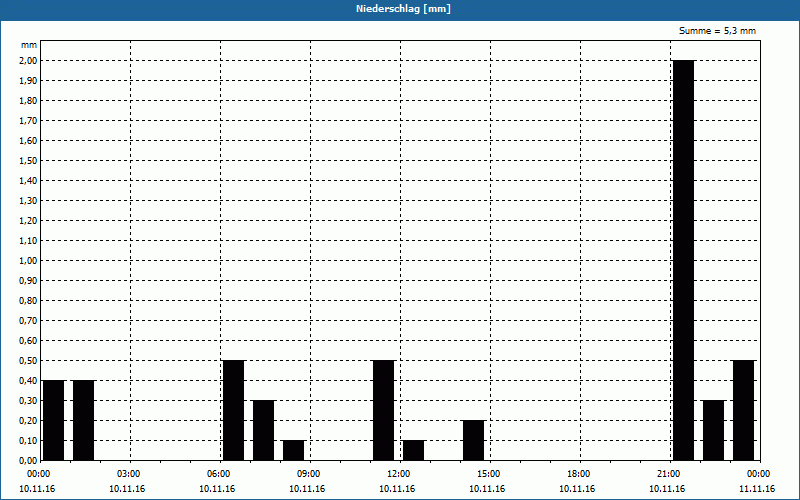The height and width of the screenshot is (500, 800).
Task: Click the 12:00 time label
Action: (x=399, y=474)
